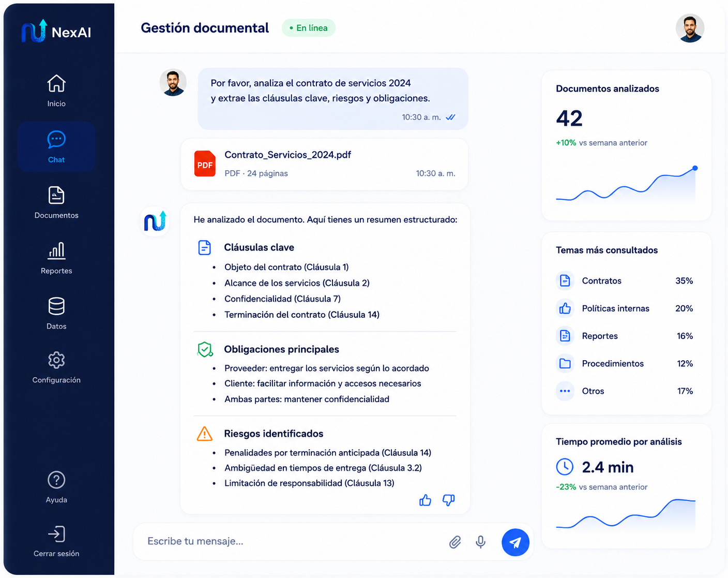Select Políticas internas topic row
728x578 pixels.
click(625, 308)
